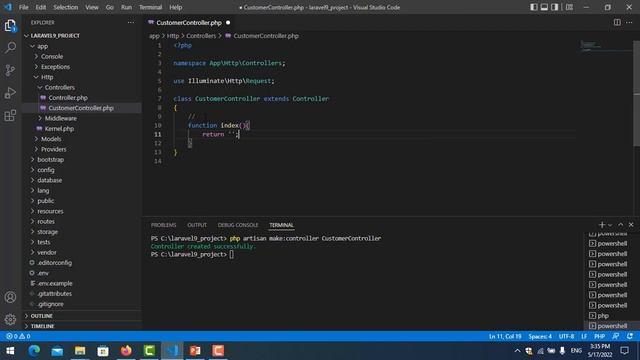
Task: Open the Help menu
Action: (176, 7)
